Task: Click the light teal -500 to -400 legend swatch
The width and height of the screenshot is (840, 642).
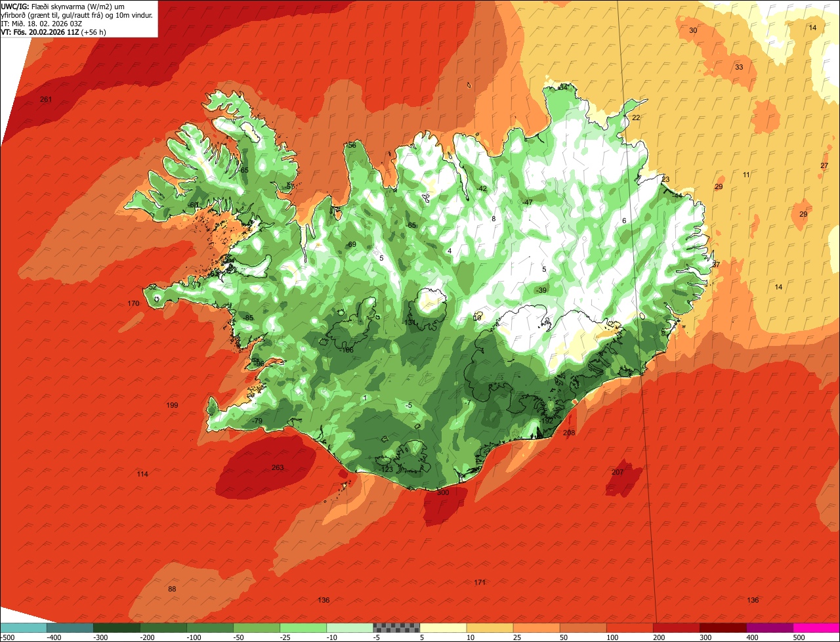Action: [24, 628]
